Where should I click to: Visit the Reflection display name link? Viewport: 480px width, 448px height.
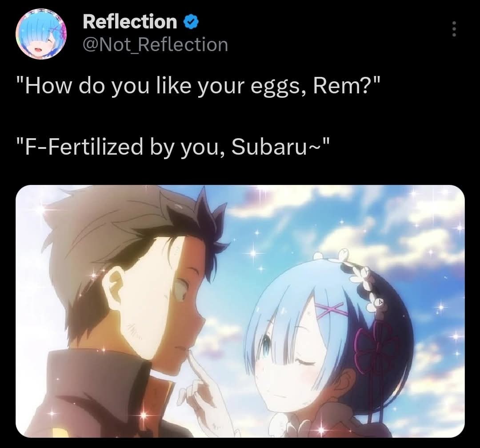coord(130,22)
